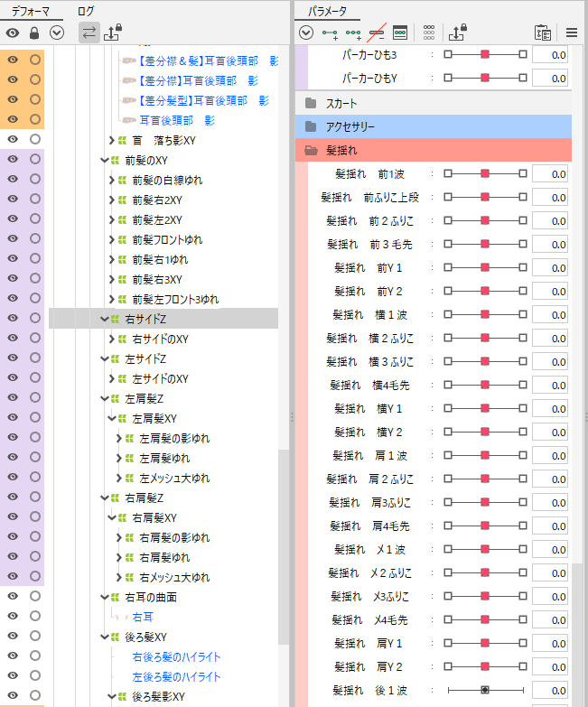588x707 pixels.
Task: Toggle eye visibility for 右サイドZ row
Action: click(x=13, y=319)
